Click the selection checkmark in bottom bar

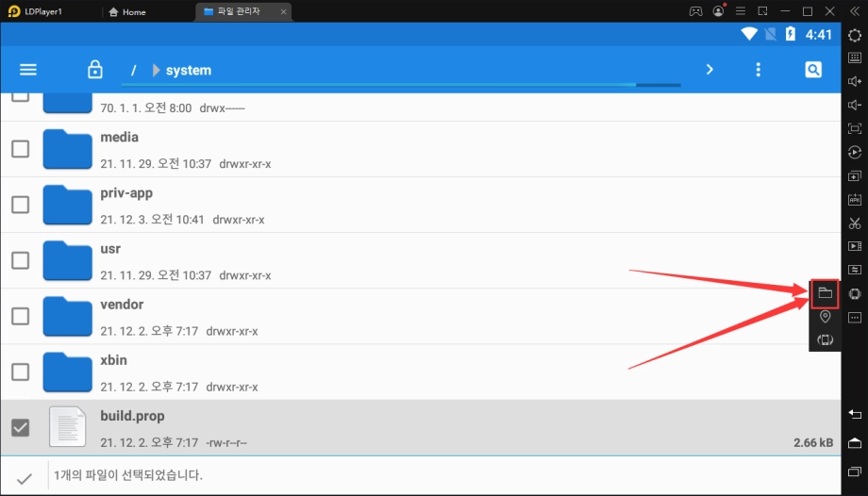tap(25, 478)
